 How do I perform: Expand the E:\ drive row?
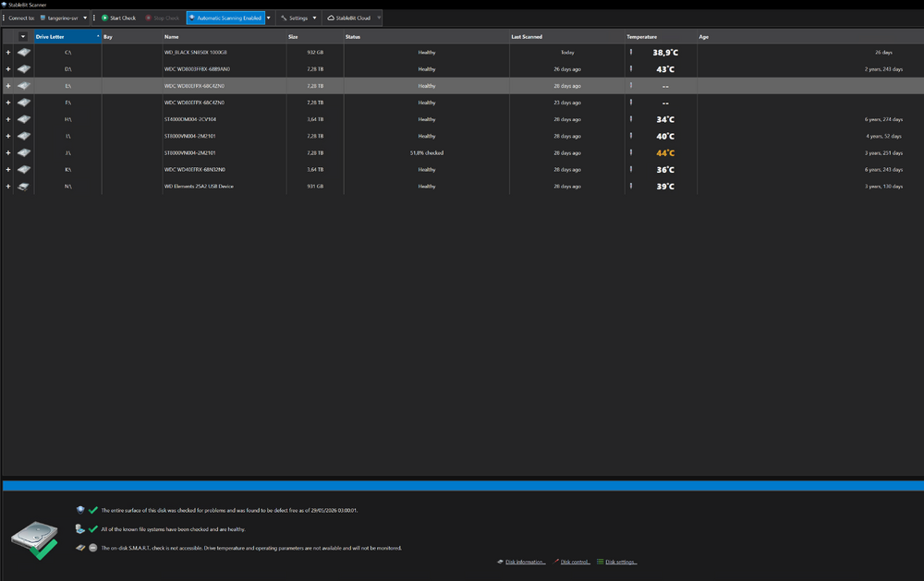tap(8, 86)
